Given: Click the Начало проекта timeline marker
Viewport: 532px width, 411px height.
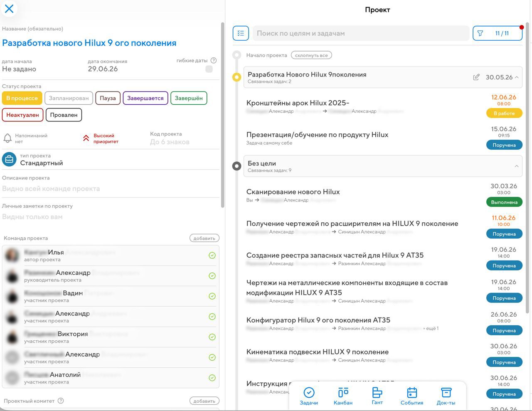Looking at the screenshot, I should [x=237, y=55].
